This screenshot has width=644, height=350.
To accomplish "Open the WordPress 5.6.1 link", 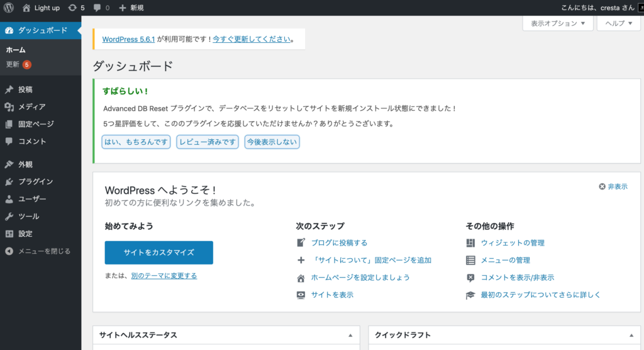I will (128, 40).
